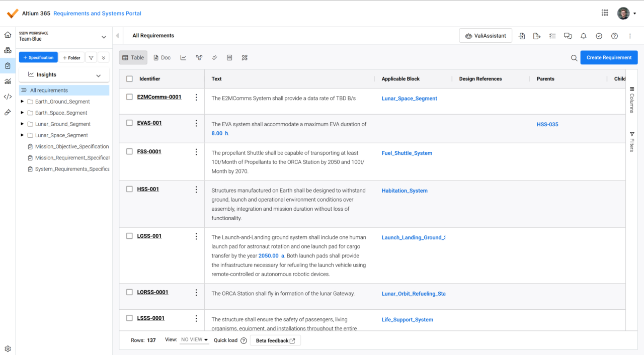Open the Team-Blue workspace dropdown
The image size is (644, 355).
104,37
